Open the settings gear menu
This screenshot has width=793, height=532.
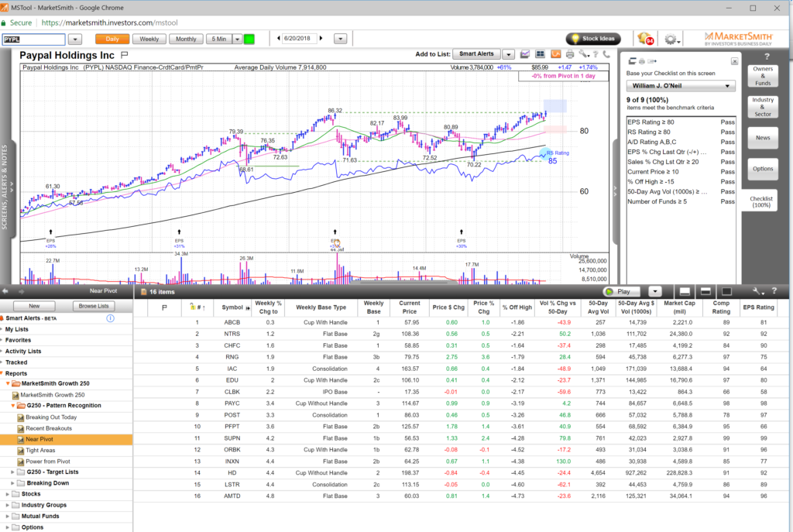[671, 39]
